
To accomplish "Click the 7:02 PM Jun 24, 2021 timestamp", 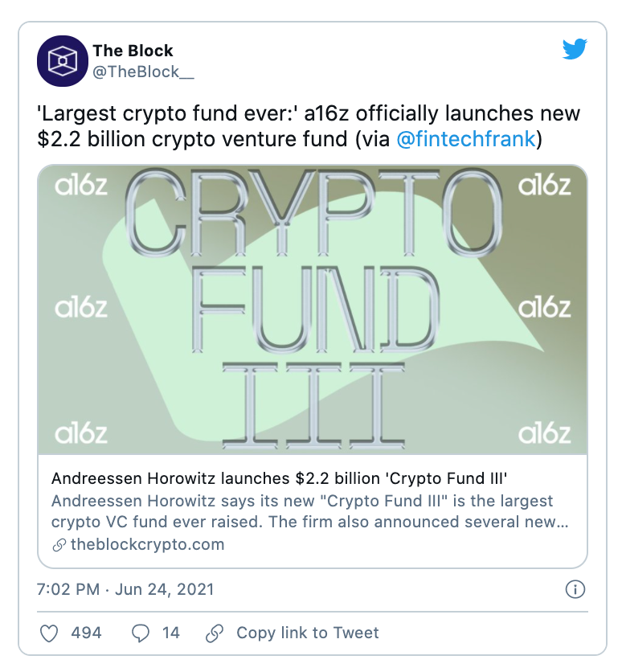I will pyautogui.click(x=125, y=590).
